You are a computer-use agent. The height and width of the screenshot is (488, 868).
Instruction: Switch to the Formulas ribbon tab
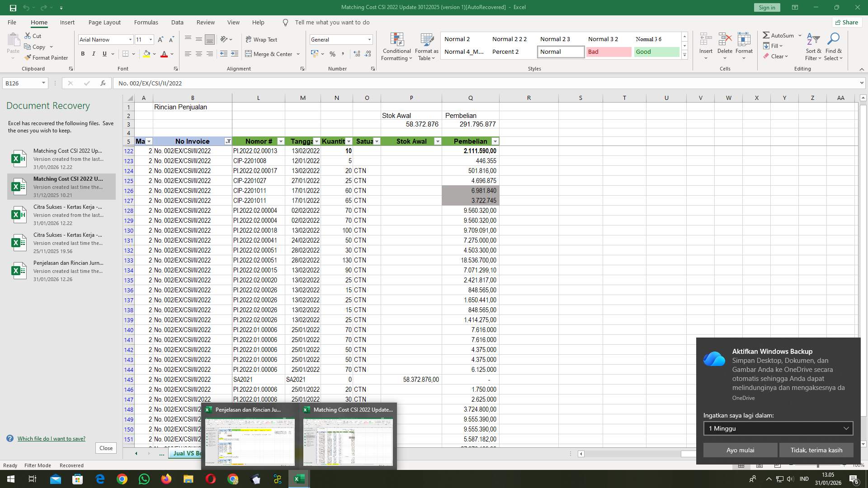tap(146, 22)
